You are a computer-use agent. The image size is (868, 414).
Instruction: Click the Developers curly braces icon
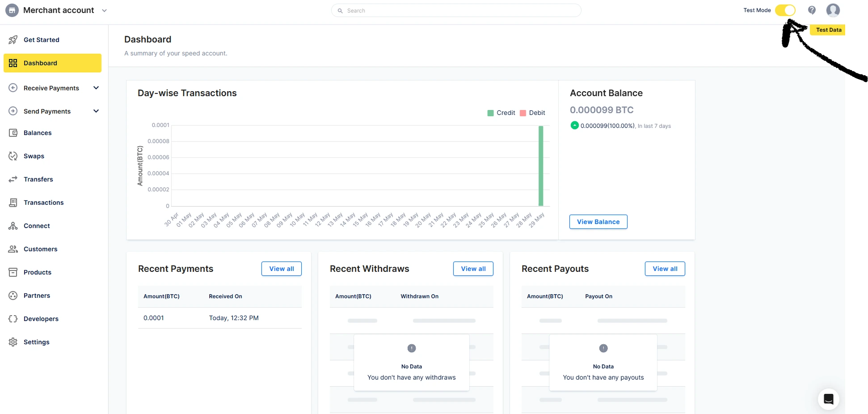point(13,319)
